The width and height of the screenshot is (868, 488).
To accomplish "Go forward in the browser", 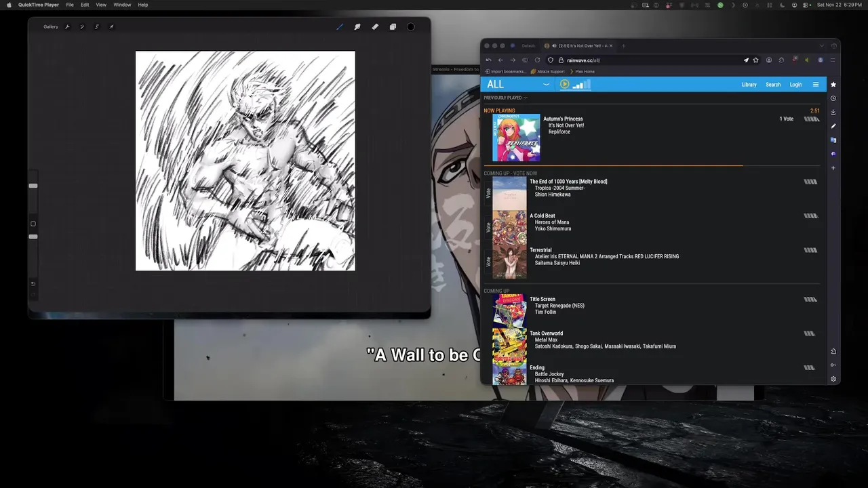I will (513, 60).
